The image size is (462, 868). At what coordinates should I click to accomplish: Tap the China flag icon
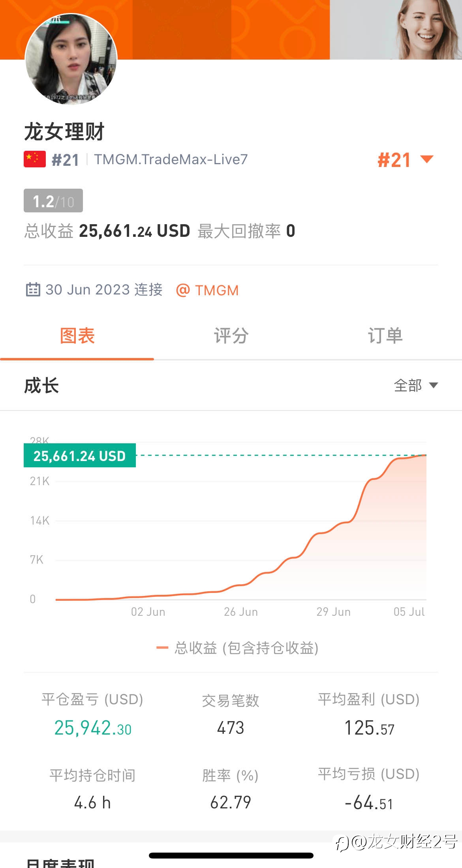pyautogui.click(x=35, y=159)
